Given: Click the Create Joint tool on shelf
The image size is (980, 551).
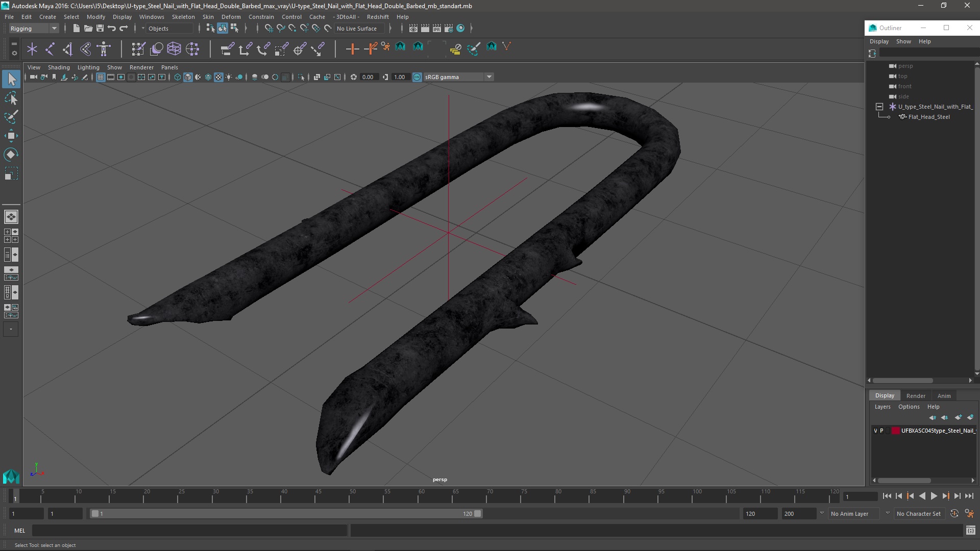Looking at the screenshot, I should pyautogui.click(x=50, y=49).
